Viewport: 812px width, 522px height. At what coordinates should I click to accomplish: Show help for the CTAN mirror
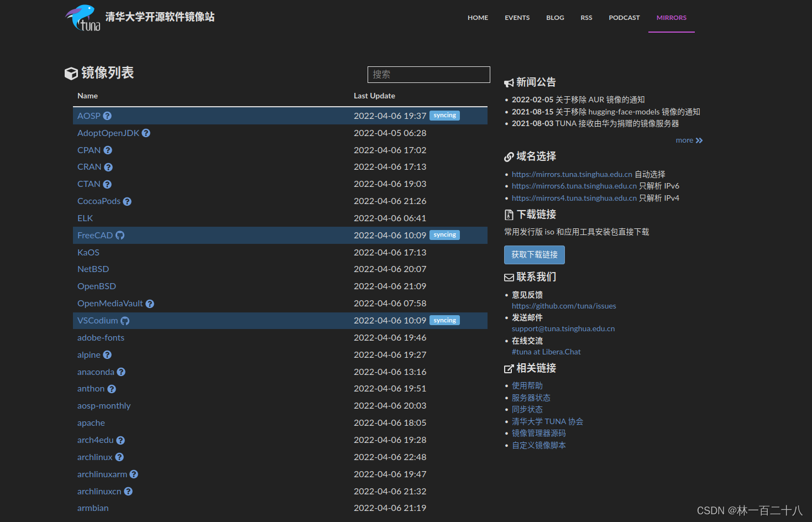pyautogui.click(x=107, y=184)
